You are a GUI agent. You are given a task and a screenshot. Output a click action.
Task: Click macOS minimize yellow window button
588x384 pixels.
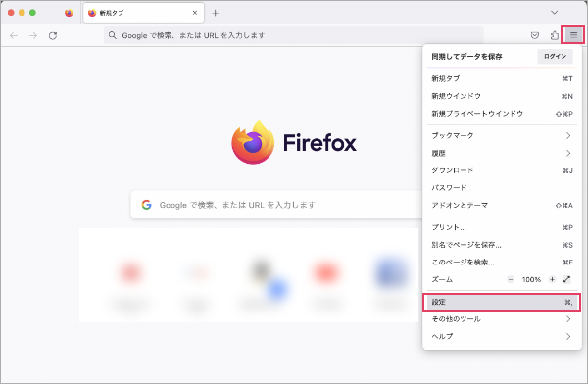22,13
